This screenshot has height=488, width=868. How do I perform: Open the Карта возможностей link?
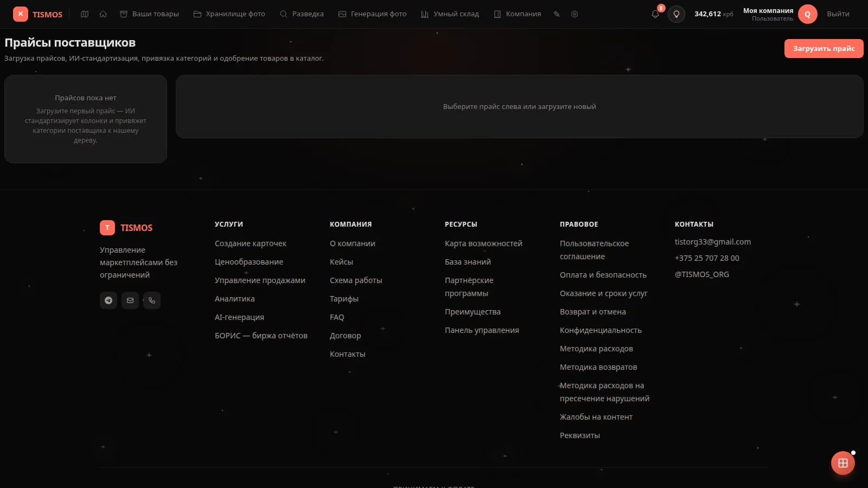click(483, 243)
